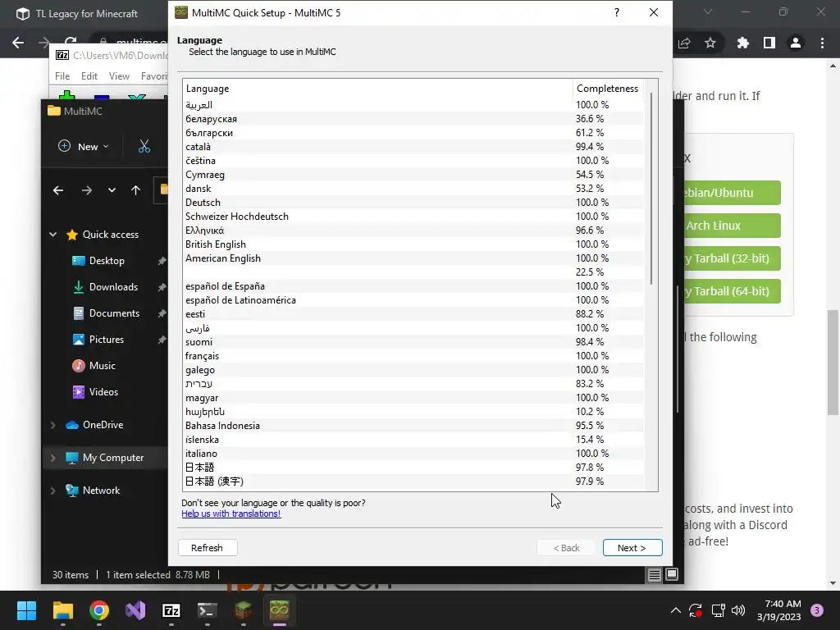Open recent locations dropdown in File Explorer
Screen dimensions: 840x630
click(112, 190)
